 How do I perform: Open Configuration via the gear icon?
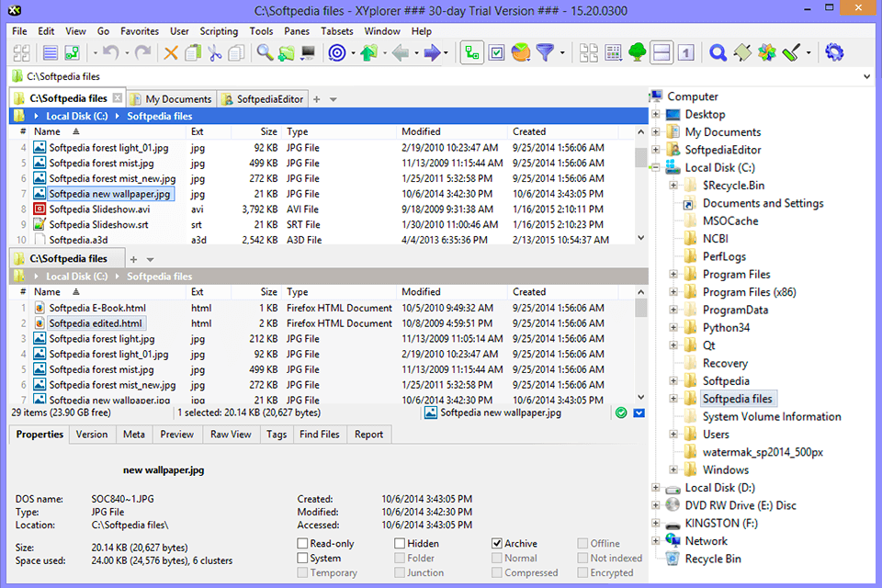click(834, 52)
